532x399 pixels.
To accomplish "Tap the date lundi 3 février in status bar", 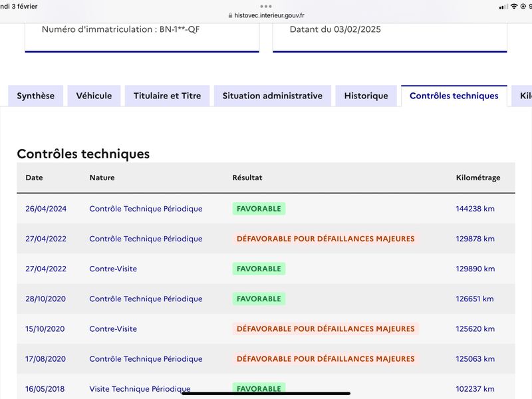I will coord(19,6).
